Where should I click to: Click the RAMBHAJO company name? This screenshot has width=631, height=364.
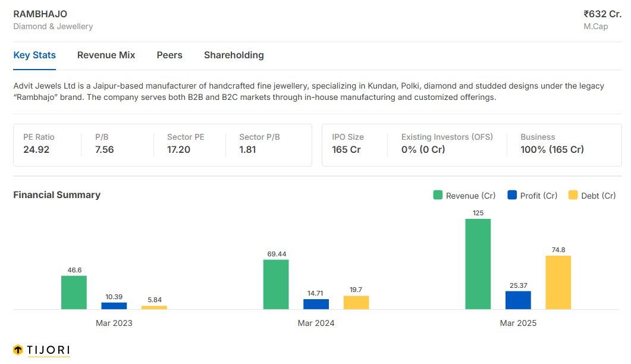point(40,14)
